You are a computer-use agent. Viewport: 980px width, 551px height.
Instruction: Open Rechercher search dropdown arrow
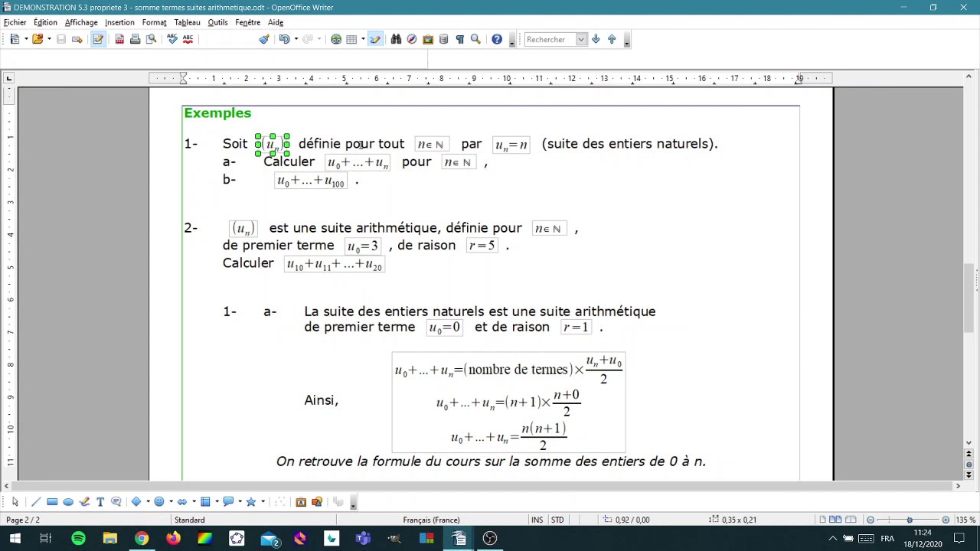581,39
